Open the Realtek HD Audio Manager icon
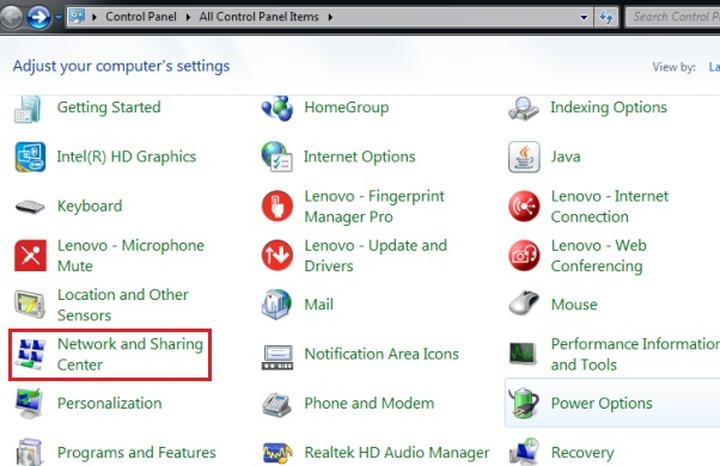 pyautogui.click(x=277, y=453)
